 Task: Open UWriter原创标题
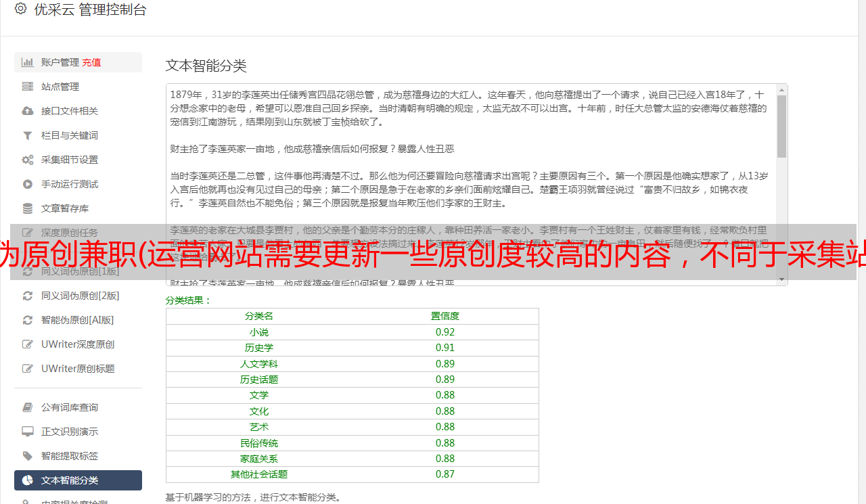coord(78,369)
